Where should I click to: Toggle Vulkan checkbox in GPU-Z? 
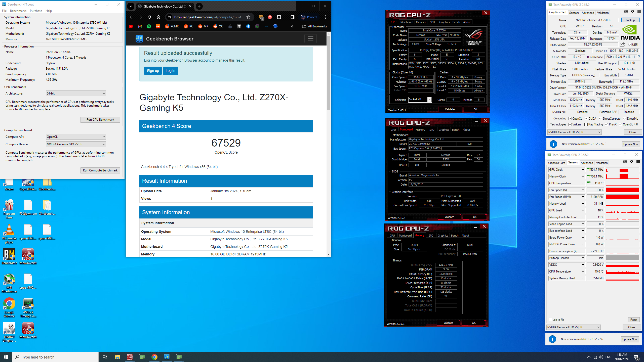pyautogui.click(x=570, y=124)
